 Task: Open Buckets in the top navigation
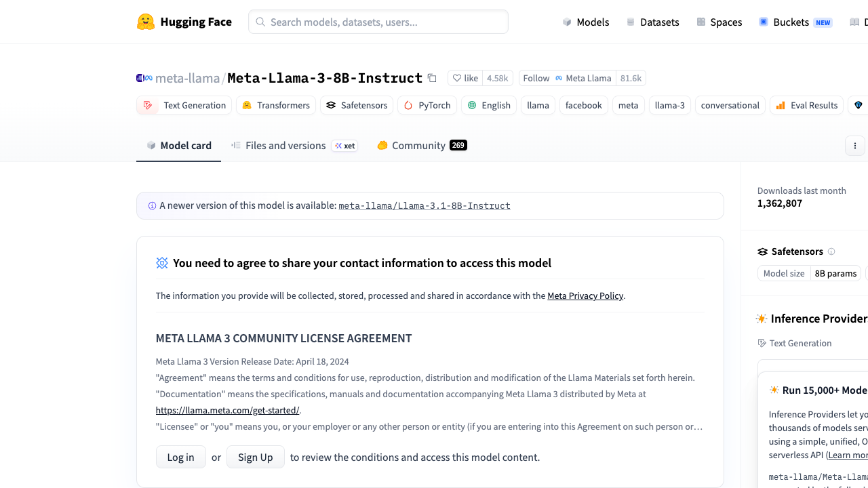795,22
